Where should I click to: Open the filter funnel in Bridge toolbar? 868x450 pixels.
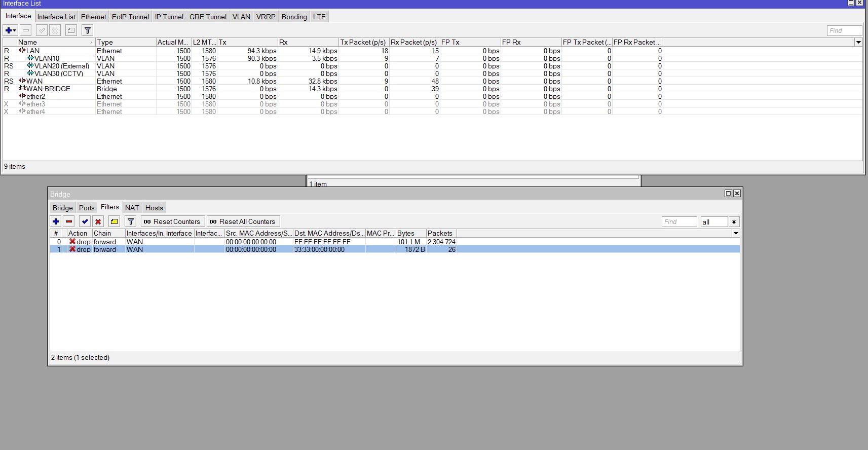point(130,221)
